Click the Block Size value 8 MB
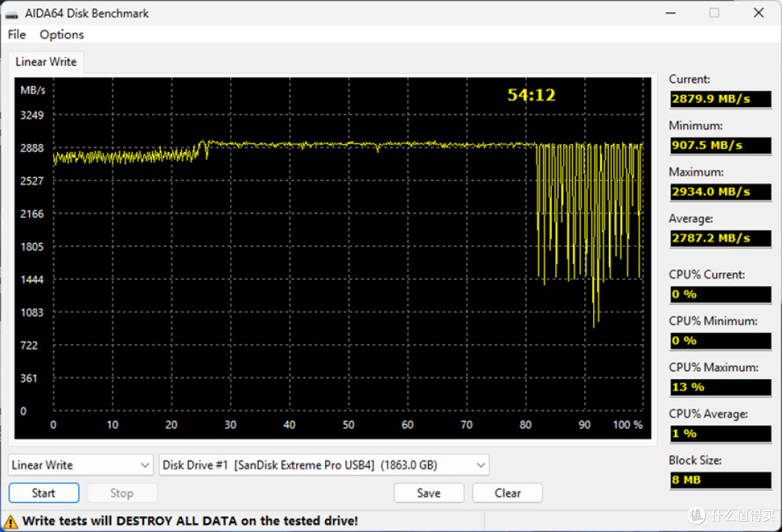782x532 pixels. 720,480
